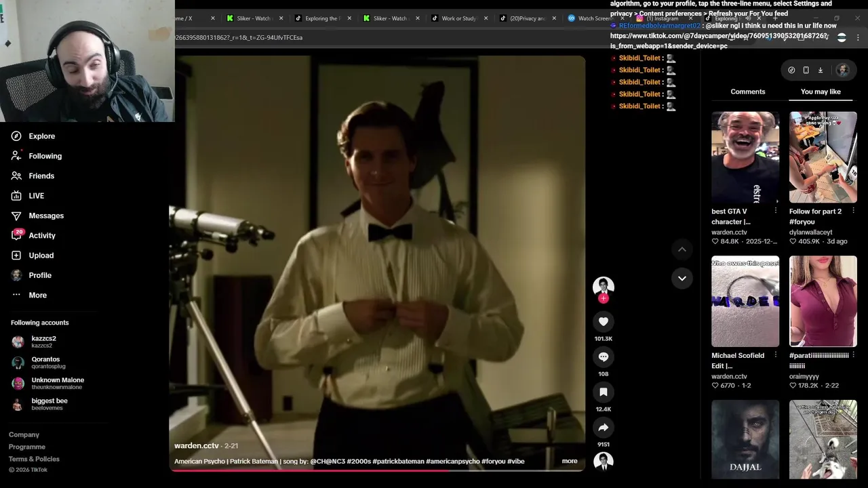
Task: Open the Explore page in sidebar
Action: coord(33,136)
